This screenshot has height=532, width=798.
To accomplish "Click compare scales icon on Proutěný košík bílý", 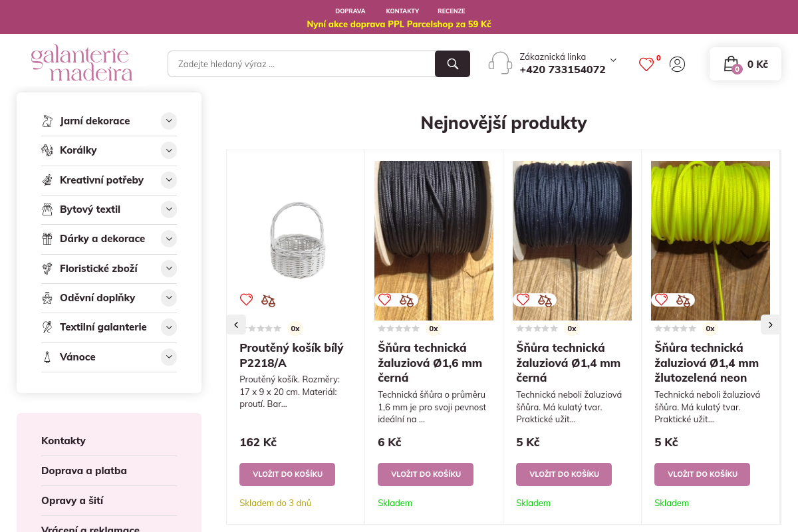I will pos(268,300).
